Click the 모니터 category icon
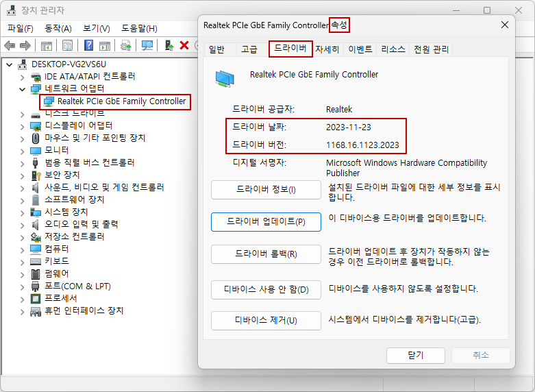Image resolution: width=535 pixels, height=392 pixels. pyautogui.click(x=36, y=151)
